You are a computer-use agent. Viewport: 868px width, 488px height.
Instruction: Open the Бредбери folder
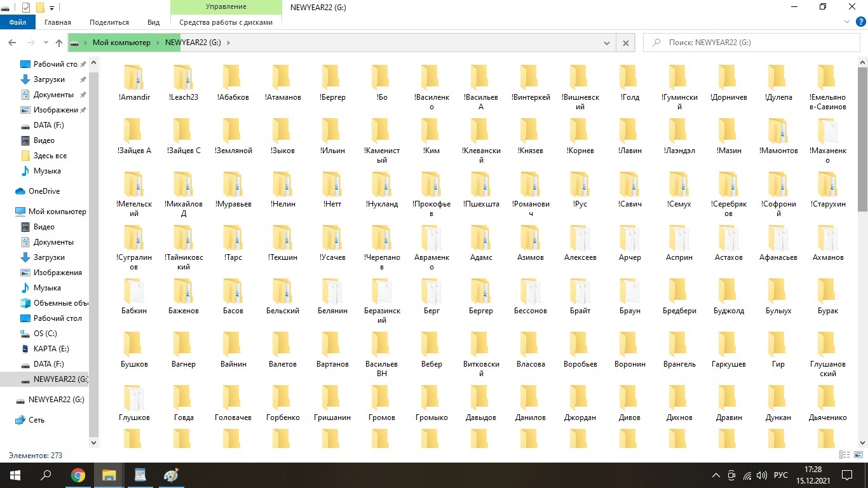(x=679, y=296)
